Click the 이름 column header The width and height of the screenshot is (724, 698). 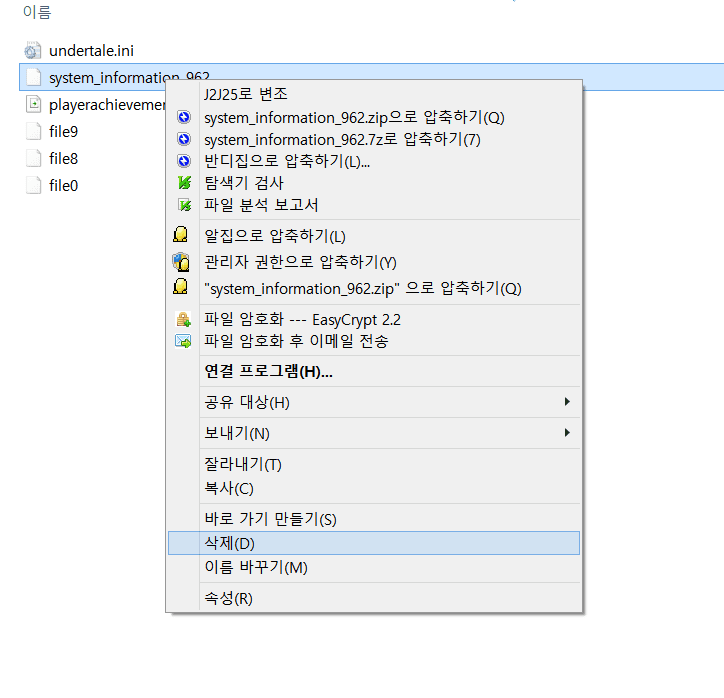click(37, 12)
